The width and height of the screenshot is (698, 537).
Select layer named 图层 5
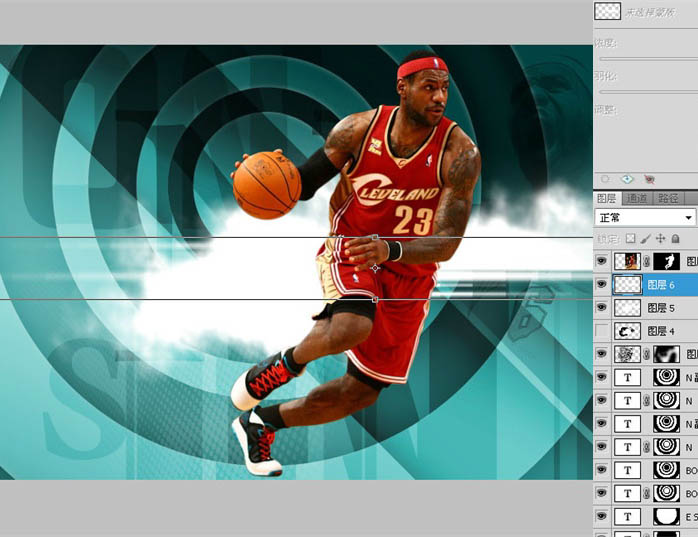(661, 308)
